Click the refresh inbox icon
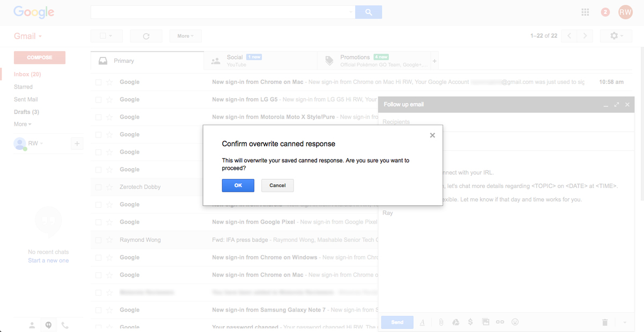 click(146, 36)
